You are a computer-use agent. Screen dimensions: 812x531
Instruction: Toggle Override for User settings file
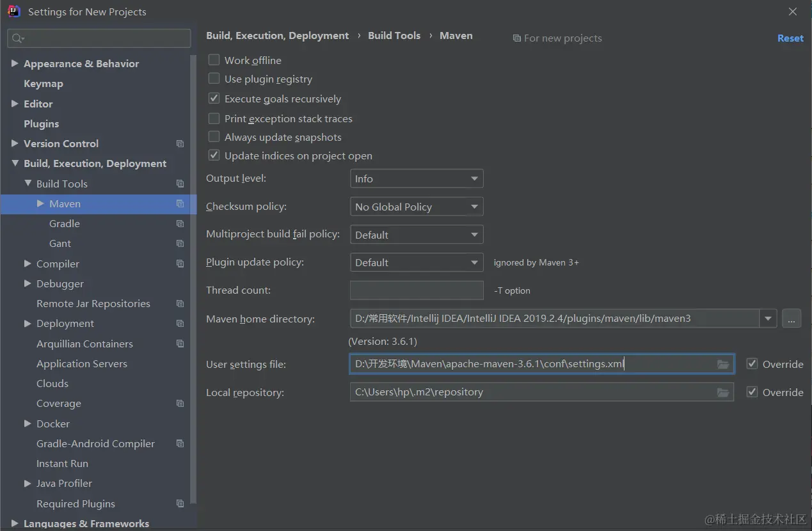752,364
